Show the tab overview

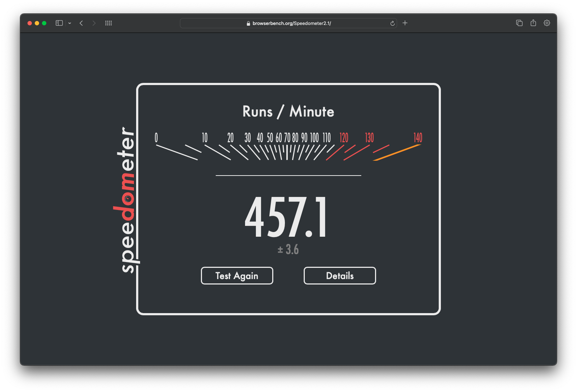[x=519, y=23]
